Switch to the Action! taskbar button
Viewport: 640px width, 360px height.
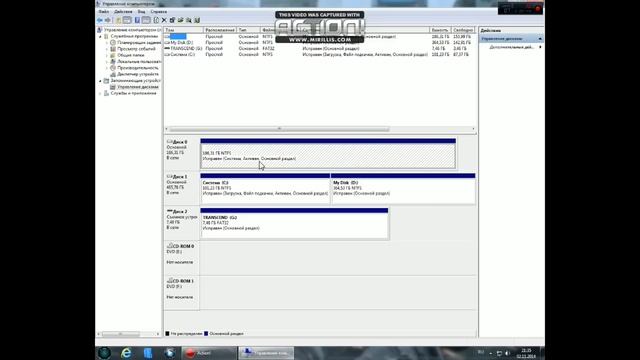(x=209, y=353)
